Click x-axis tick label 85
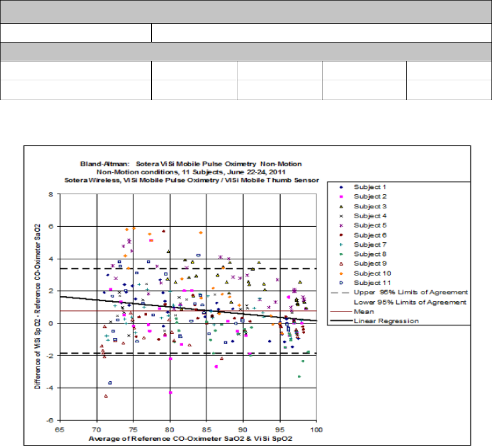Screen dimensions: 492x448 [x=206, y=430]
